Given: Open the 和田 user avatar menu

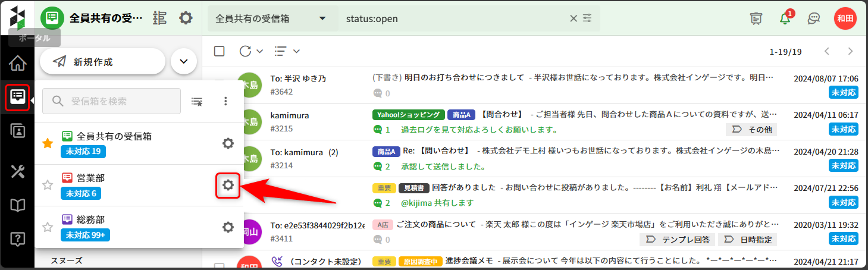Looking at the screenshot, I should coord(845,18).
